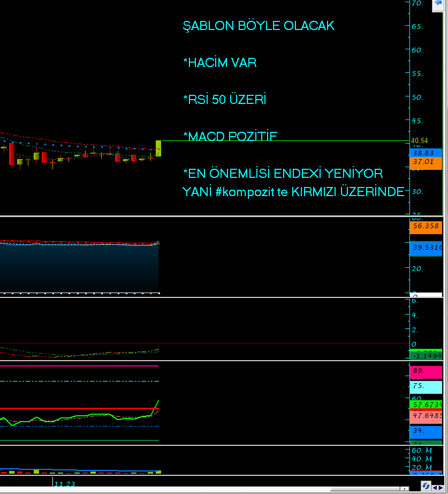Click the horizontal scrollbar thumb

tap(365, 489)
